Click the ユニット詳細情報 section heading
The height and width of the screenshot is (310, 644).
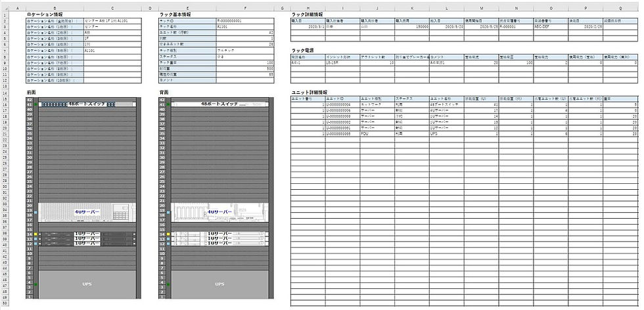(x=310, y=93)
